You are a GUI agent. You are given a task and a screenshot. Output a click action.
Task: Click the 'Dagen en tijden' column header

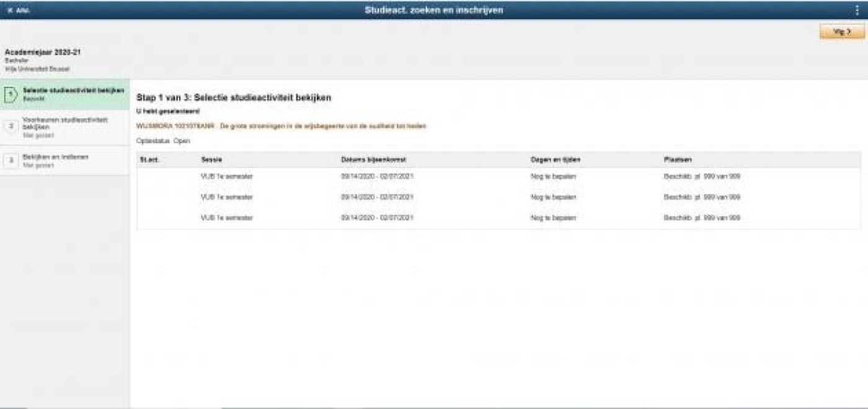click(555, 160)
